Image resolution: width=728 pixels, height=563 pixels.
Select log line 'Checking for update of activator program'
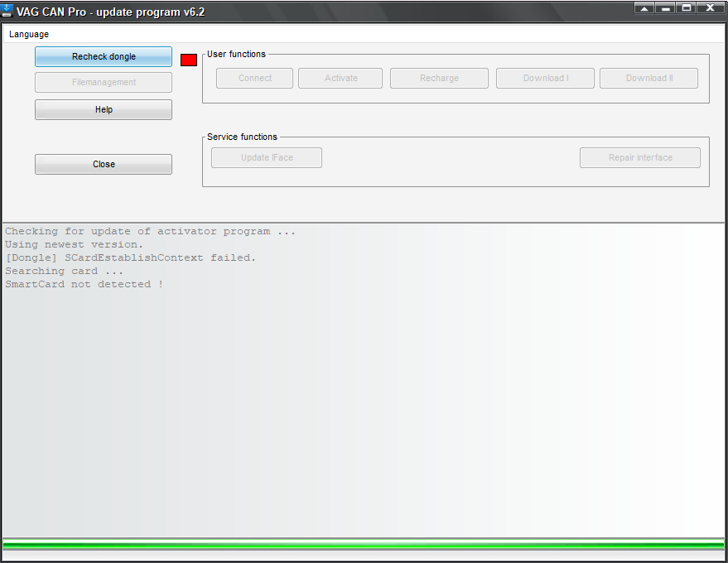(x=150, y=231)
